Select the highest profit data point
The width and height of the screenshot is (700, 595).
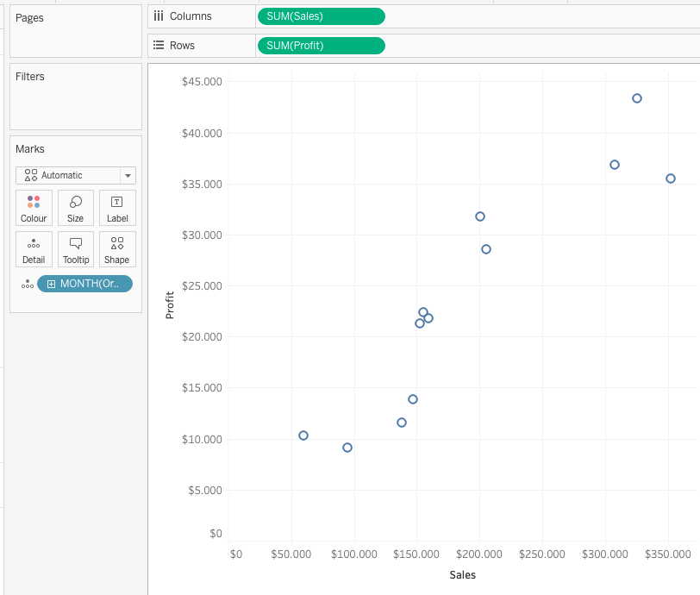pyautogui.click(x=637, y=98)
